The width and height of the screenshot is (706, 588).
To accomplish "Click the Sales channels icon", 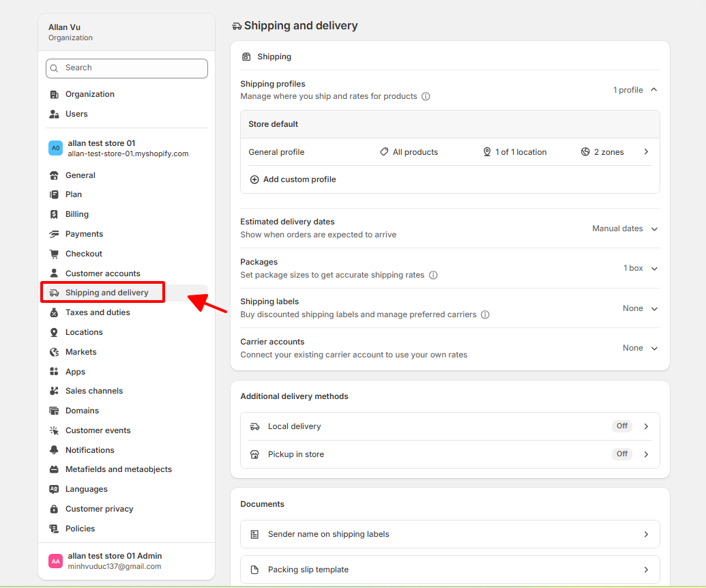I will point(54,391).
